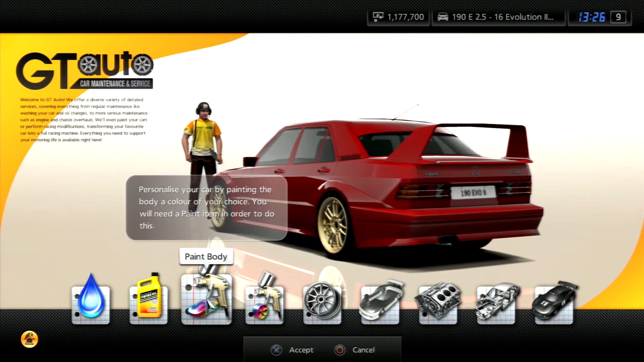Open the engine block overhaul icon
Image resolution: width=644 pixels, height=362 pixels.
pos(438,300)
